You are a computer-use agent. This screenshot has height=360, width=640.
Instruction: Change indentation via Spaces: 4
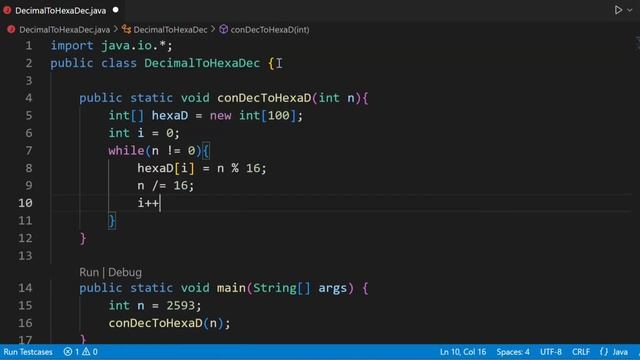pyautogui.click(x=513, y=352)
